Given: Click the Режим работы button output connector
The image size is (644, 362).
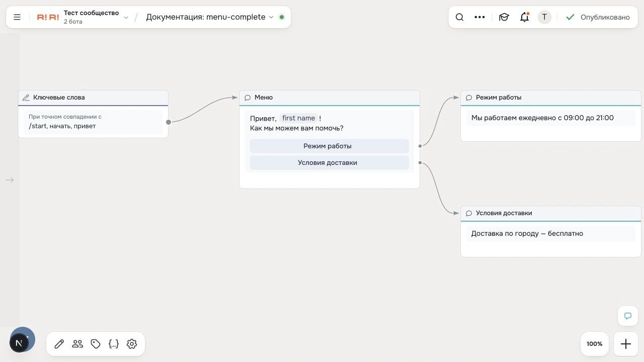Looking at the screenshot, I should (420, 146).
